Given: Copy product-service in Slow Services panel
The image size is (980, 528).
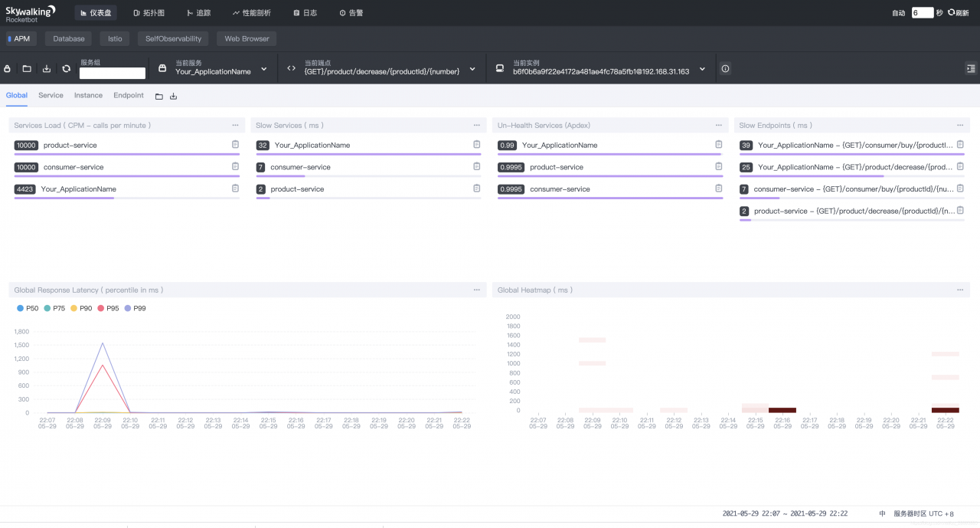Looking at the screenshot, I should click(477, 188).
